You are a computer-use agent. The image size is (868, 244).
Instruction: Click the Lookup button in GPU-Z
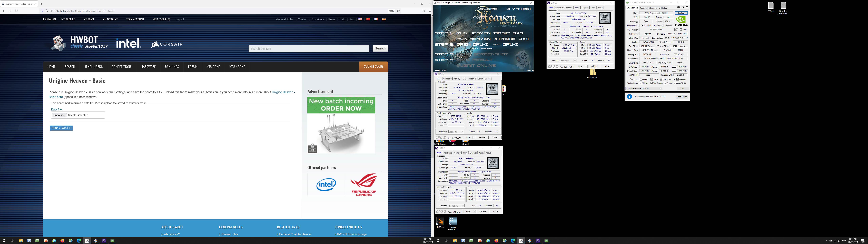[681, 13]
